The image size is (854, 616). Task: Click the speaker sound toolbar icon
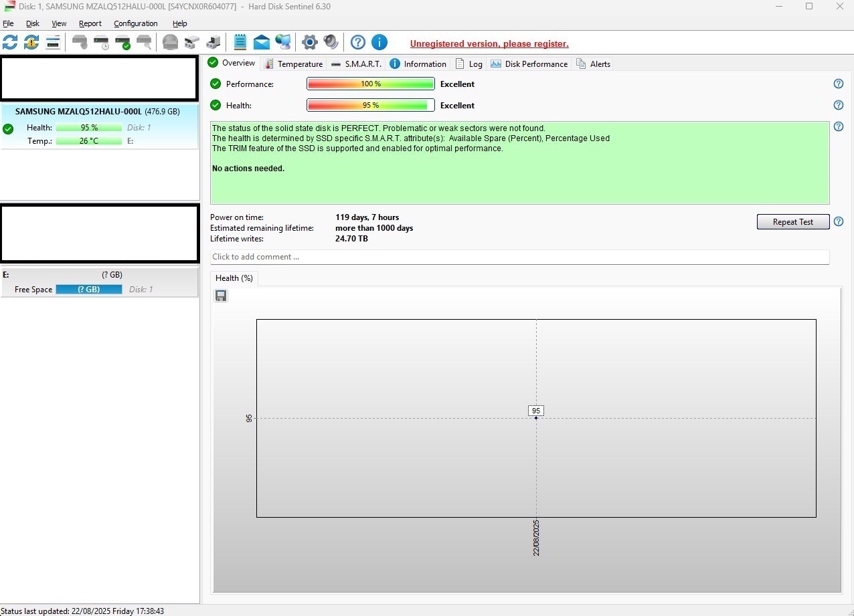(331, 43)
